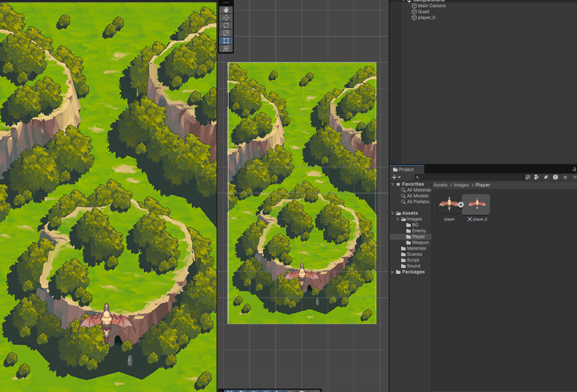Click the dragon player in Game view
577x392 pixels.
107,322
